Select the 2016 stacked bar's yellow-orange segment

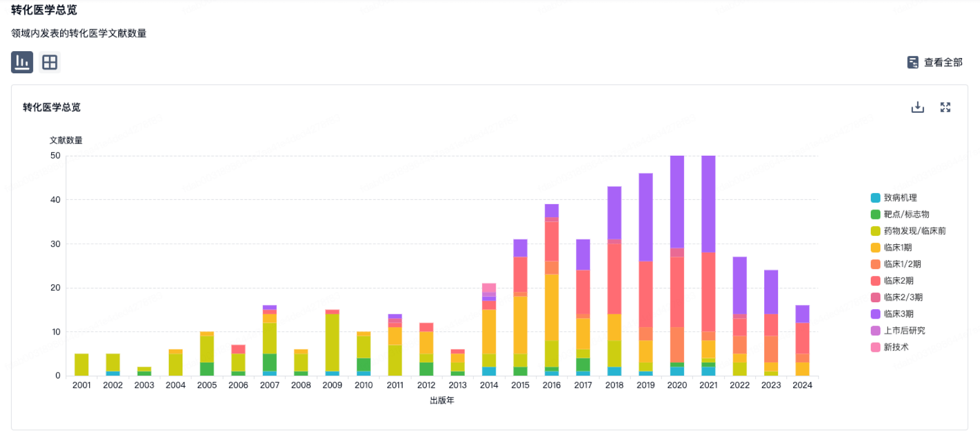(x=552, y=307)
